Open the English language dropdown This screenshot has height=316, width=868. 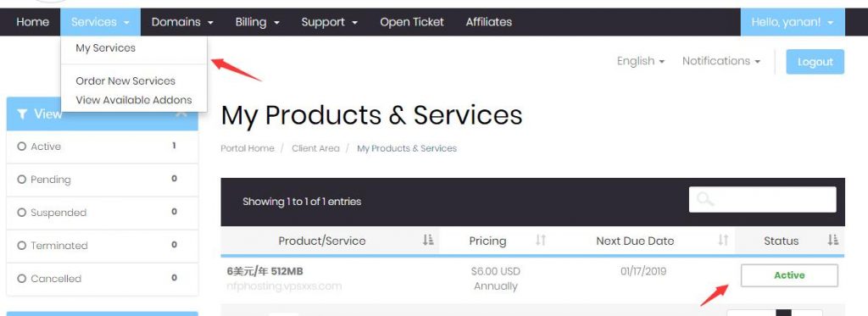pos(641,61)
